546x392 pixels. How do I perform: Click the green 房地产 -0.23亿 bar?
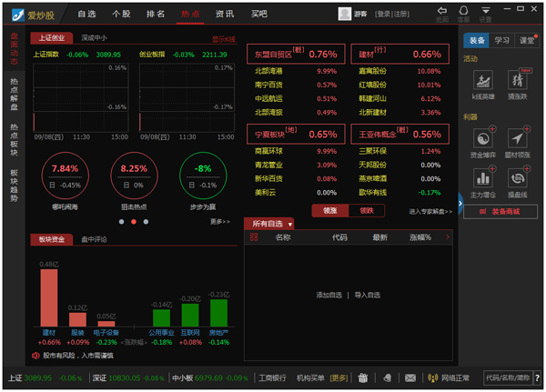pos(218,313)
